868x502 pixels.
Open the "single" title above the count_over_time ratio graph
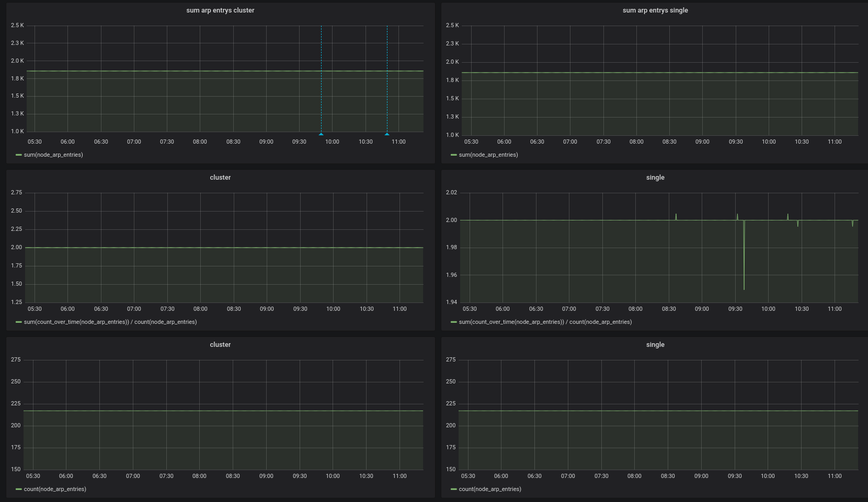tap(655, 178)
